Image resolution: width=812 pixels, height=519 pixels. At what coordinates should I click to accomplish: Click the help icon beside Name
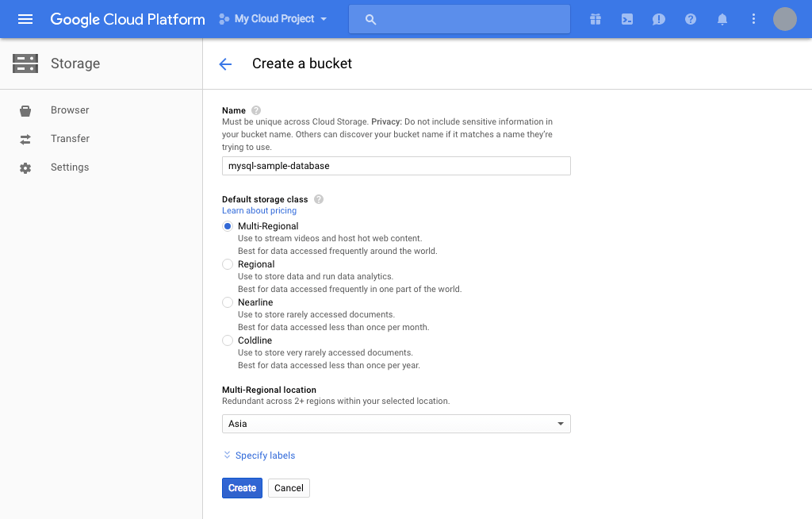click(256, 110)
